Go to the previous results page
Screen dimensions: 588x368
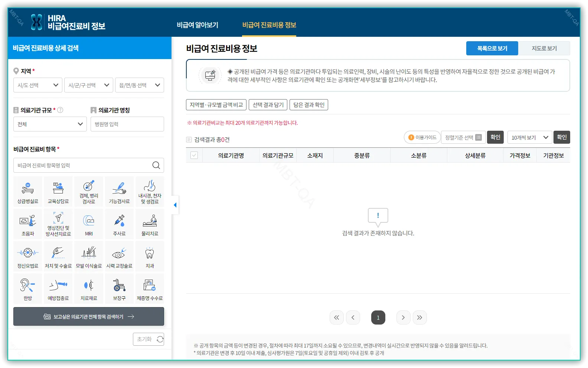[x=353, y=317]
